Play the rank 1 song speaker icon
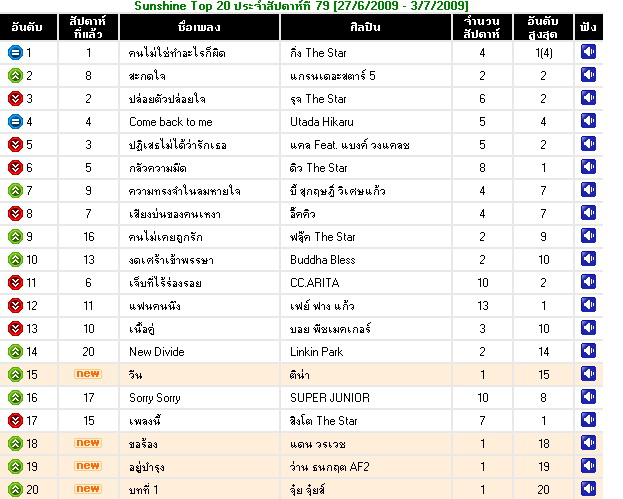Screen dimensions: 623x499 [x=588, y=52]
